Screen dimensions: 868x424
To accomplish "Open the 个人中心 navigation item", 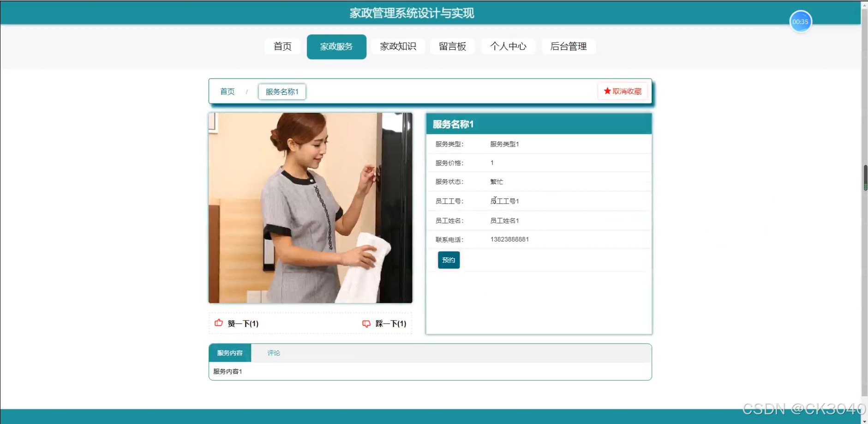I will [x=508, y=46].
